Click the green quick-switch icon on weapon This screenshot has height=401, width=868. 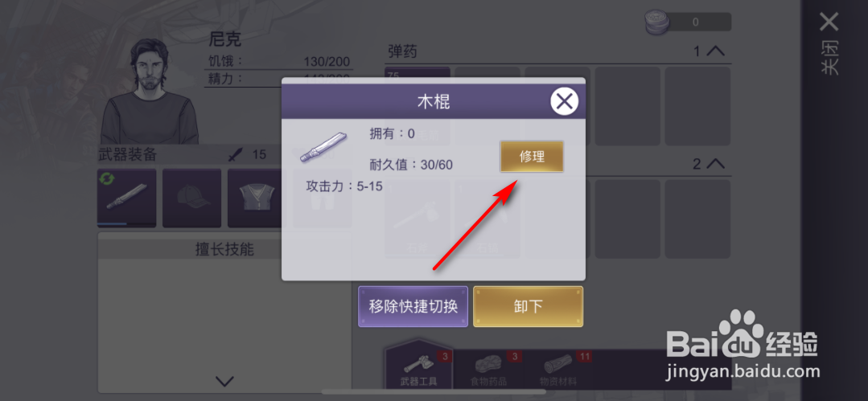pos(106,178)
